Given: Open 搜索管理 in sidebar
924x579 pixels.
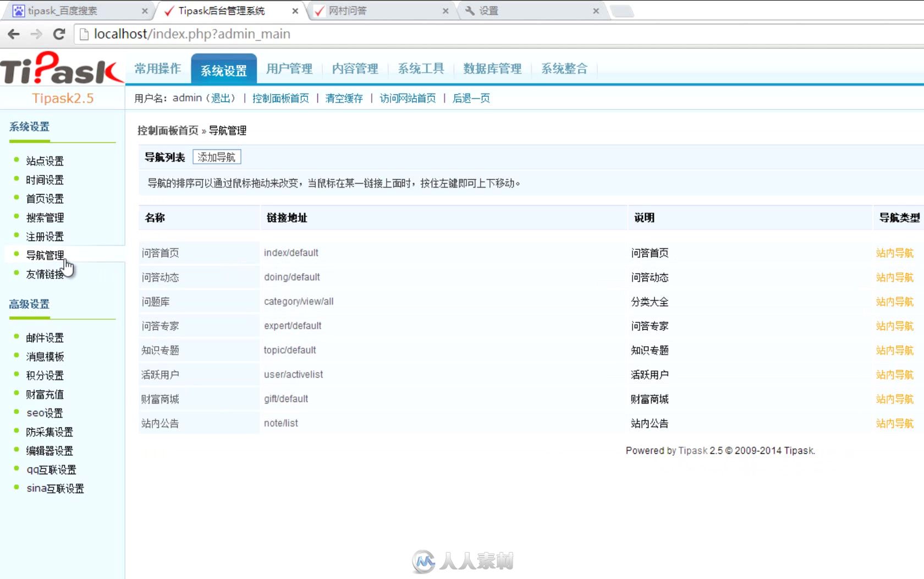Looking at the screenshot, I should pos(45,218).
